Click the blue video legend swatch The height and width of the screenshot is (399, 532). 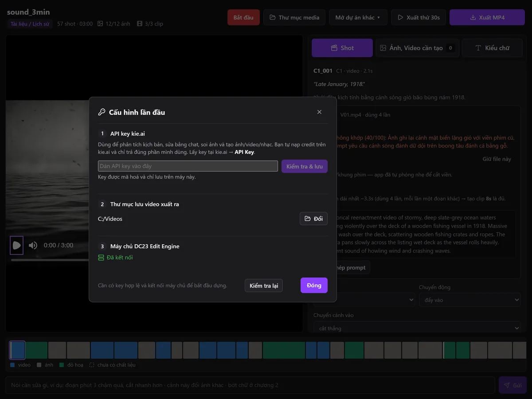click(x=12, y=365)
